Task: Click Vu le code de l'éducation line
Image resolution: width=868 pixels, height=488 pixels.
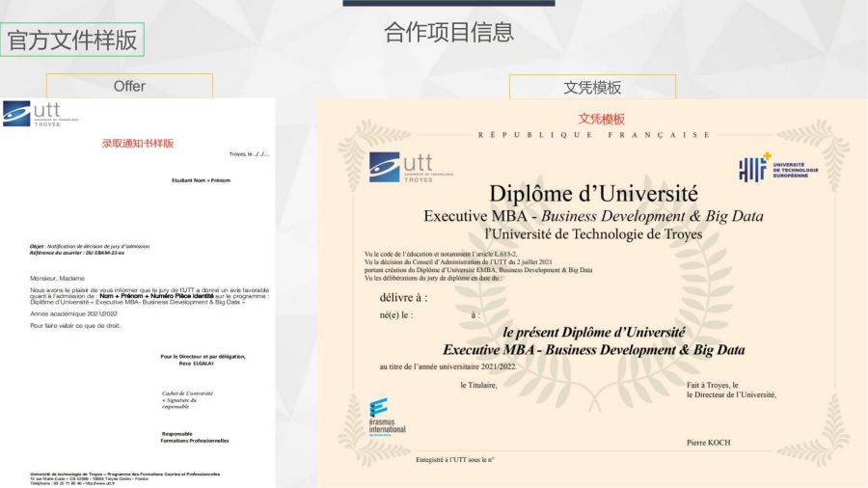Action: (441, 254)
